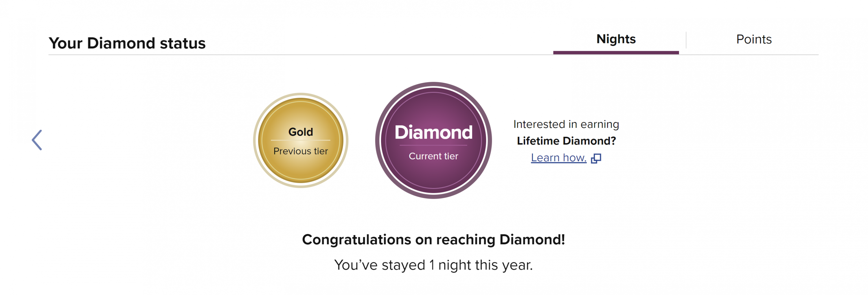
Task: Click the vertical divider between Nights and Points
Action: (686, 40)
